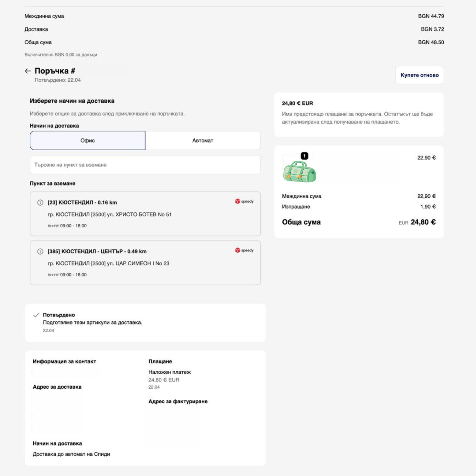This screenshot has height=476, width=476.
Task: Choose pickup point ул. ЦАР СИМЕОН I No 23
Action: (145, 263)
